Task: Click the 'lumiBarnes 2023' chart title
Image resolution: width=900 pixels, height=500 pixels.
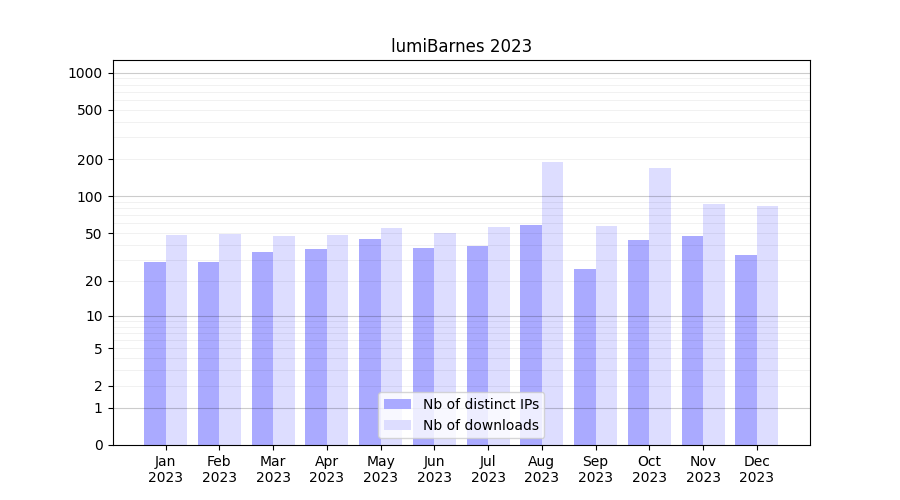Action: (x=461, y=46)
